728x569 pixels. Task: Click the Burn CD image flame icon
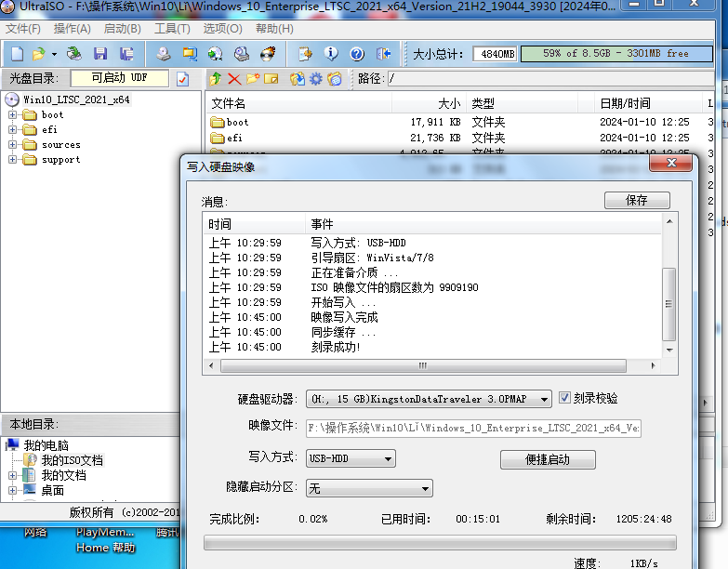click(268, 54)
